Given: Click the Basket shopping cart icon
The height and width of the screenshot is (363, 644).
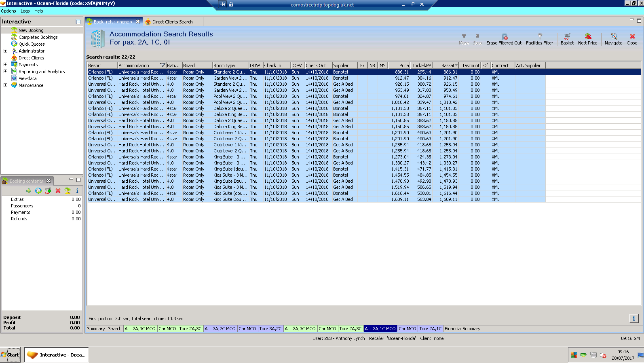Looking at the screenshot, I should (567, 37).
